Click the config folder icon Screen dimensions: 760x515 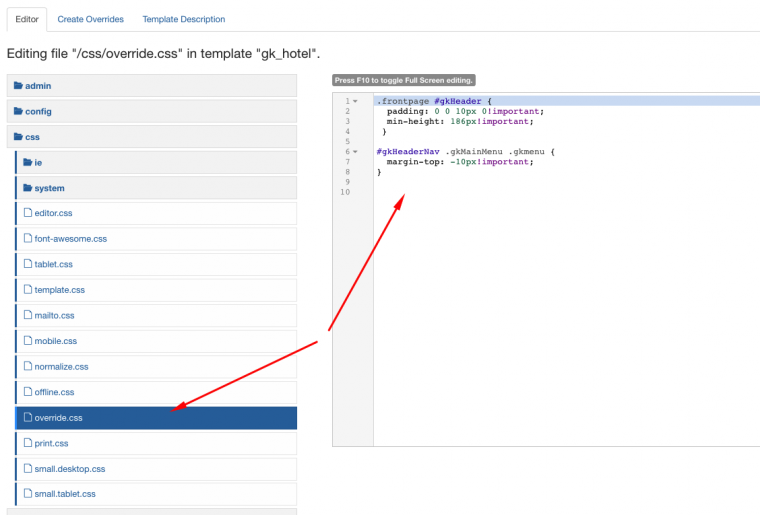[18, 112]
